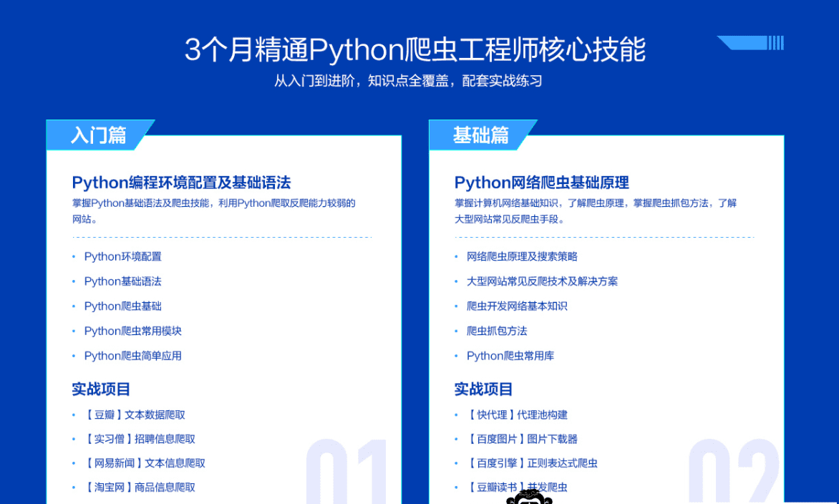Click the monkey mascot icon at bottom
The image size is (839, 504).
click(x=528, y=495)
